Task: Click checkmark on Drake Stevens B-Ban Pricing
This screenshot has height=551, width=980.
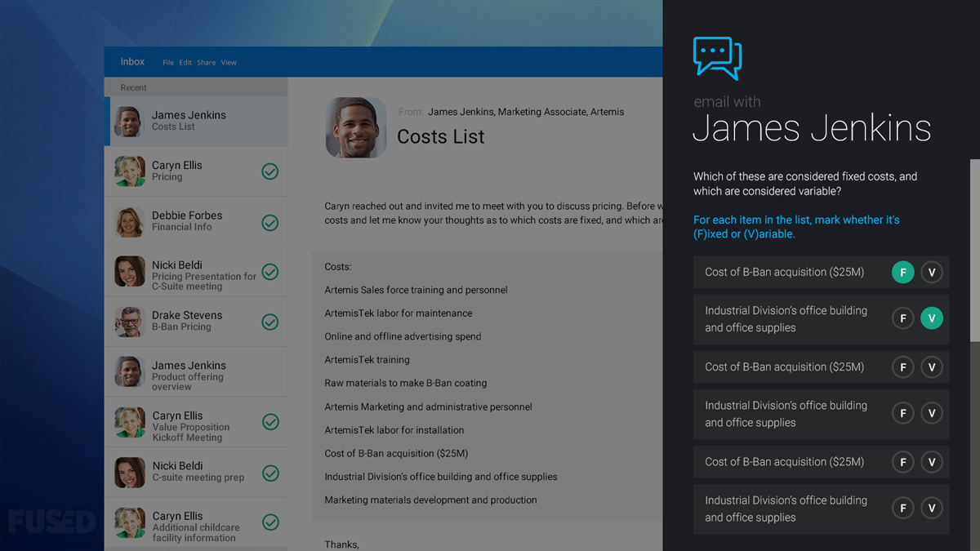Action: pos(269,322)
